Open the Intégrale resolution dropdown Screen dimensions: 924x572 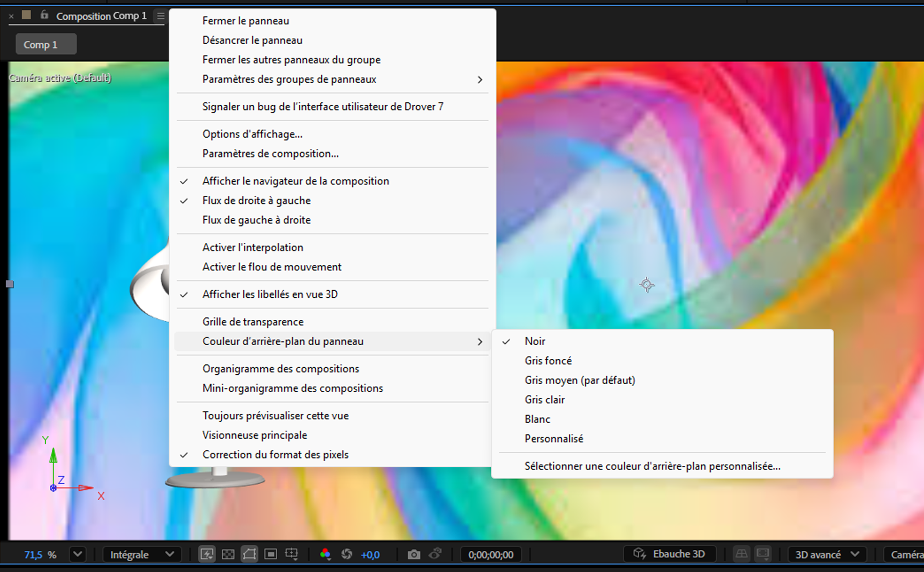click(142, 555)
